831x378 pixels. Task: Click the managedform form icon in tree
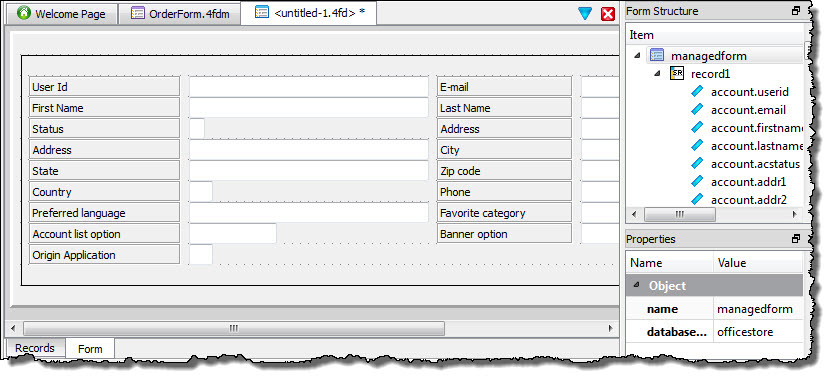point(657,55)
